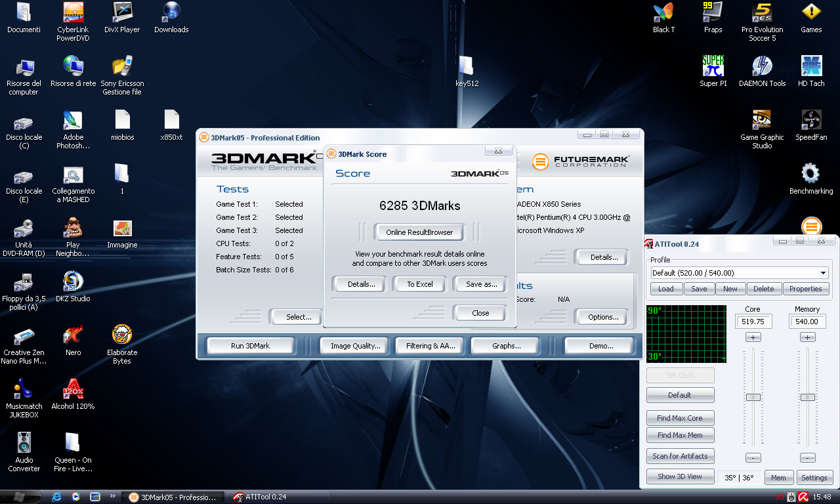Screen dimensions: 840x504
Task: Open the HD Tach desktop icon
Action: 811,67
